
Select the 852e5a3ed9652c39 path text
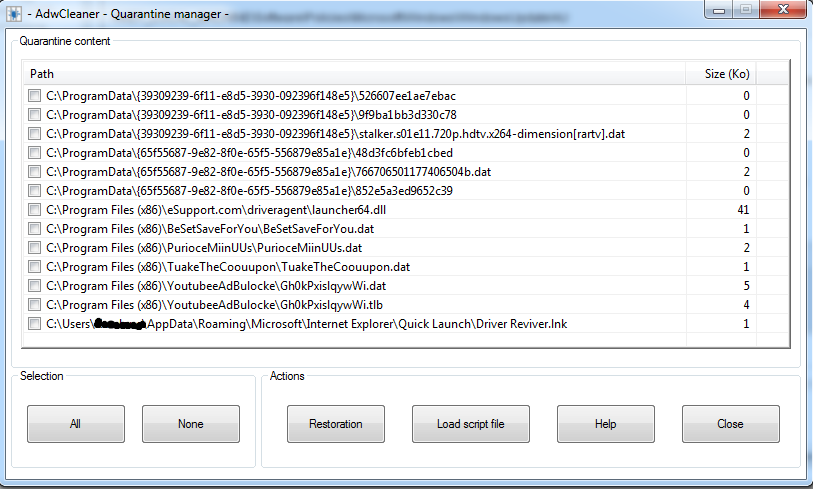(249, 191)
